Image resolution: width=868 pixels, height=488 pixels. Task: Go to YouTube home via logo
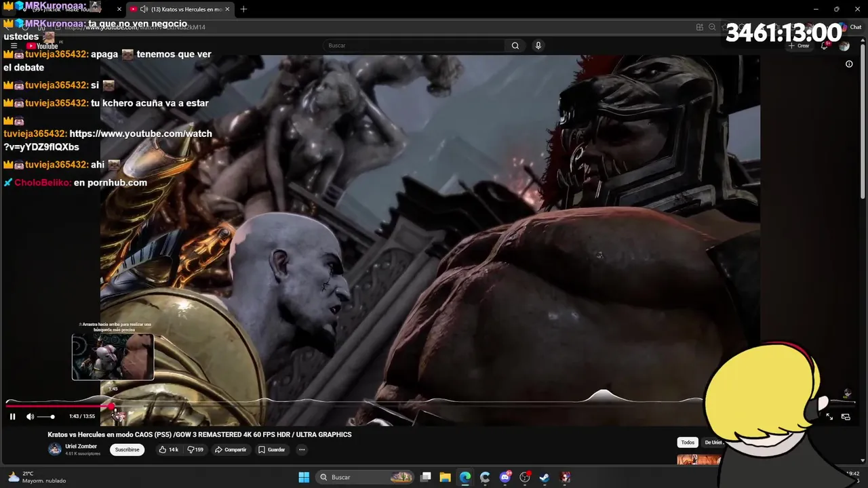click(x=42, y=46)
